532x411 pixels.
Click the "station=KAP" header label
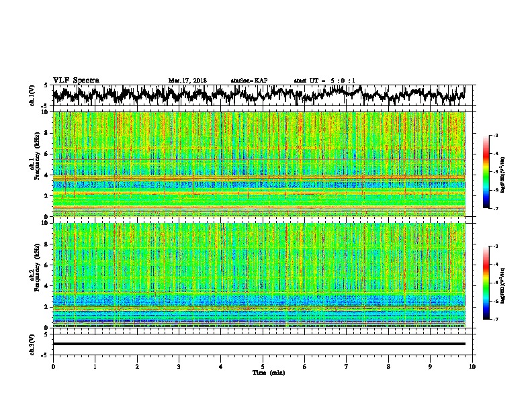click(x=249, y=81)
